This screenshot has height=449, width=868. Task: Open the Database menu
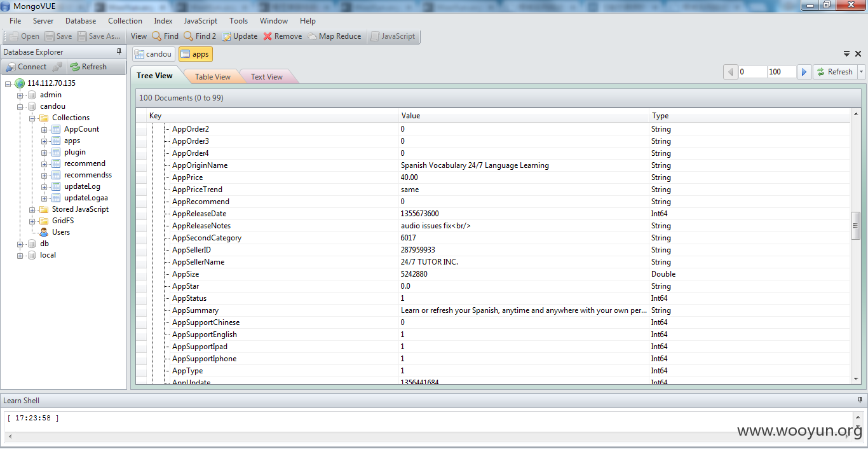pyautogui.click(x=81, y=21)
